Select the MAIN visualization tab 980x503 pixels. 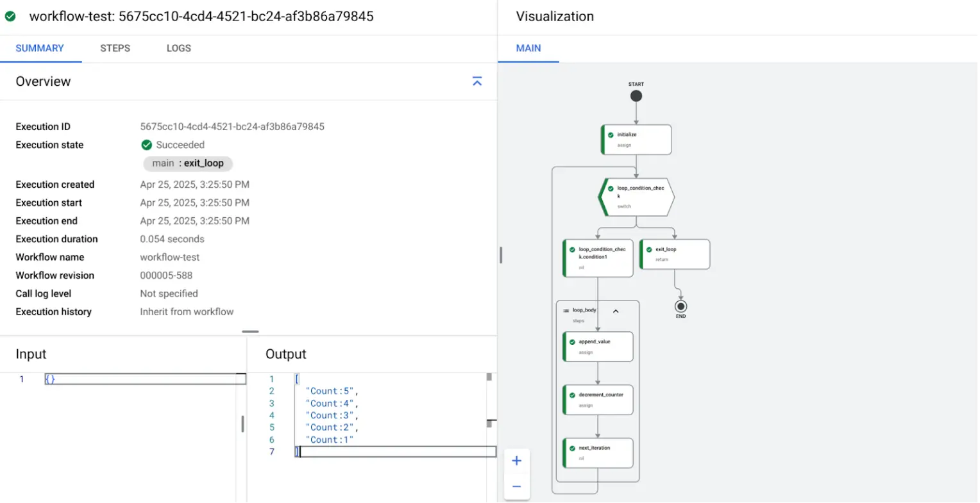[x=528, y=48]
